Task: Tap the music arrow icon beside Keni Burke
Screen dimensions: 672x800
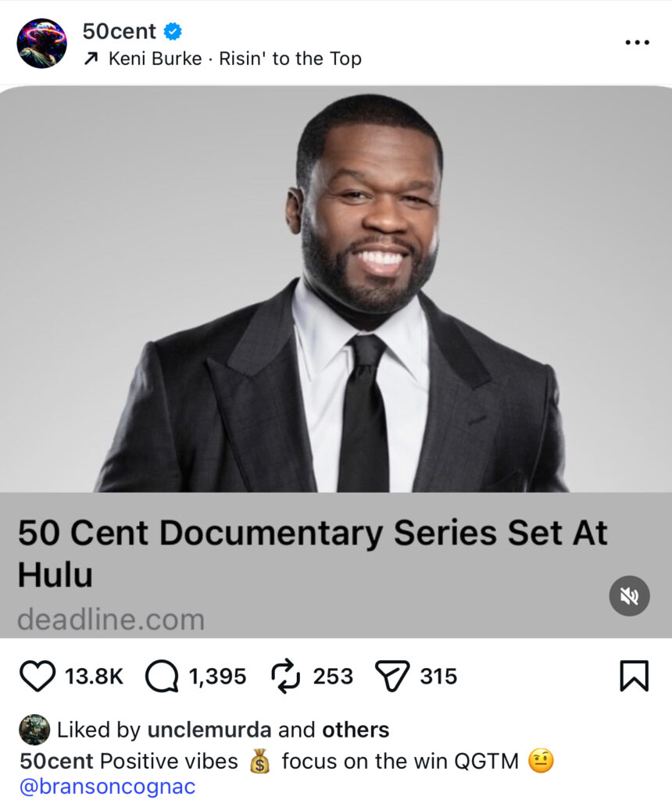Action: (x=91, y=59)
